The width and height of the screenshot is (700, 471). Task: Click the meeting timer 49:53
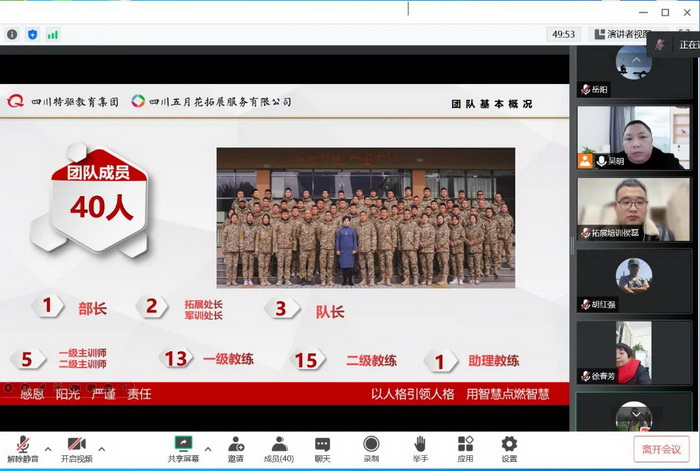(563, 34)
